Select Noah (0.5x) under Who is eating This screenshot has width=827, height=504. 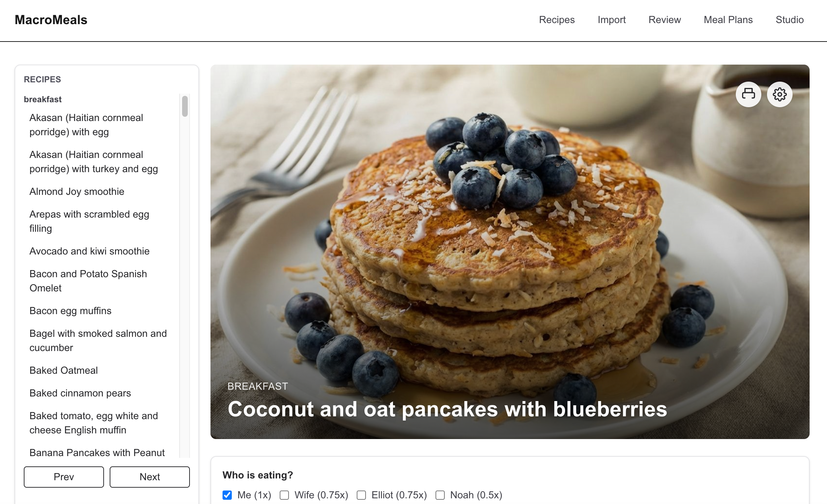[440, 495]
